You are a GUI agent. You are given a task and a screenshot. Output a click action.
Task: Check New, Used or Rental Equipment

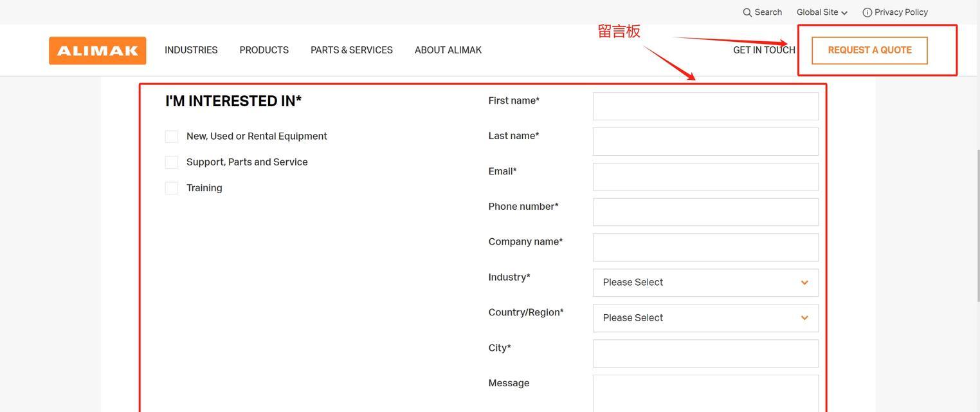click(x=171, y=136)
